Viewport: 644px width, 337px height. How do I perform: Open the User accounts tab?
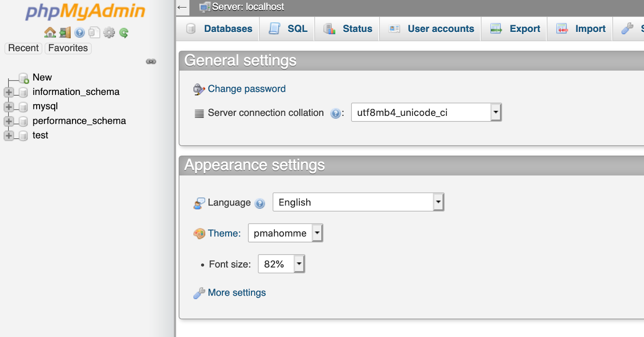tap(440, 29)
